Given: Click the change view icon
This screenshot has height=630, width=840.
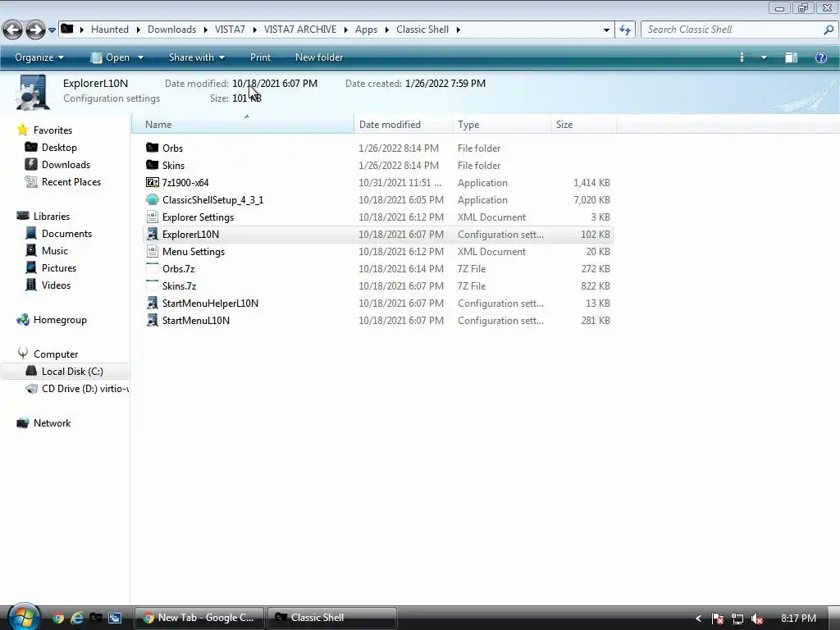Looking at the screenshot, I should pyautogui.click(x=742, y=57).
